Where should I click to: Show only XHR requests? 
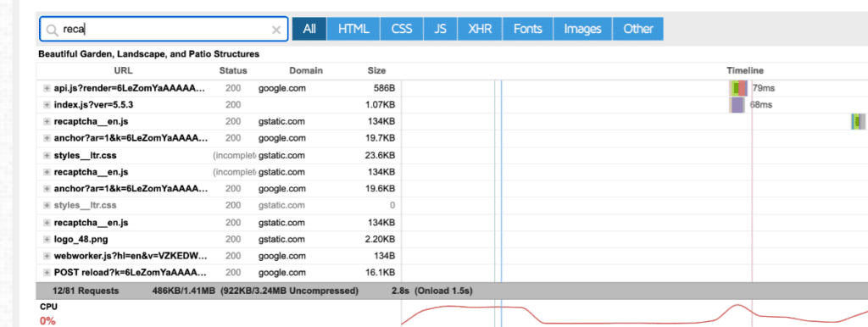pos(480,29)
